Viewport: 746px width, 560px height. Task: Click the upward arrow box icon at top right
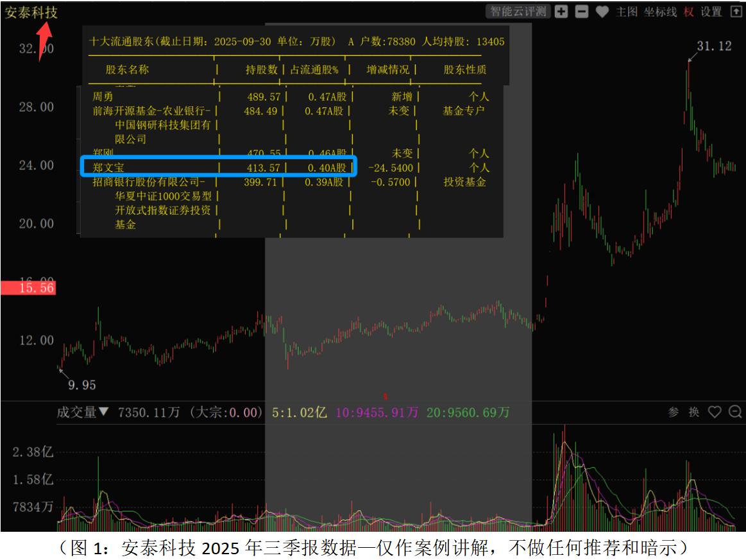point(736,12)
